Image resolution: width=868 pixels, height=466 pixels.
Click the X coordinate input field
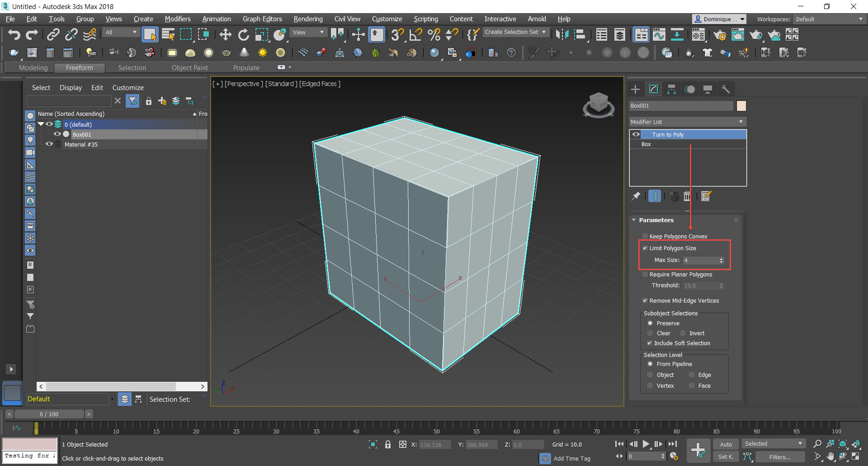[434, 444]
